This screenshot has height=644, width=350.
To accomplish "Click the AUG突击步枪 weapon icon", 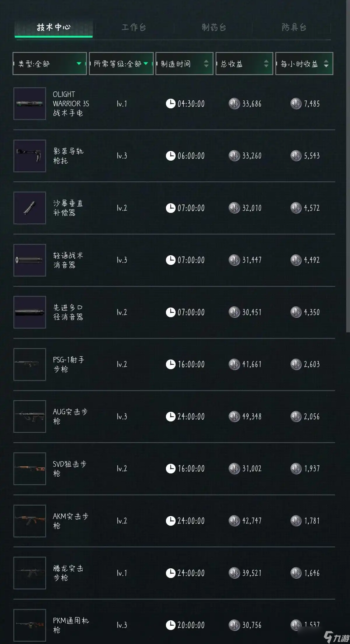I will 30,416.
